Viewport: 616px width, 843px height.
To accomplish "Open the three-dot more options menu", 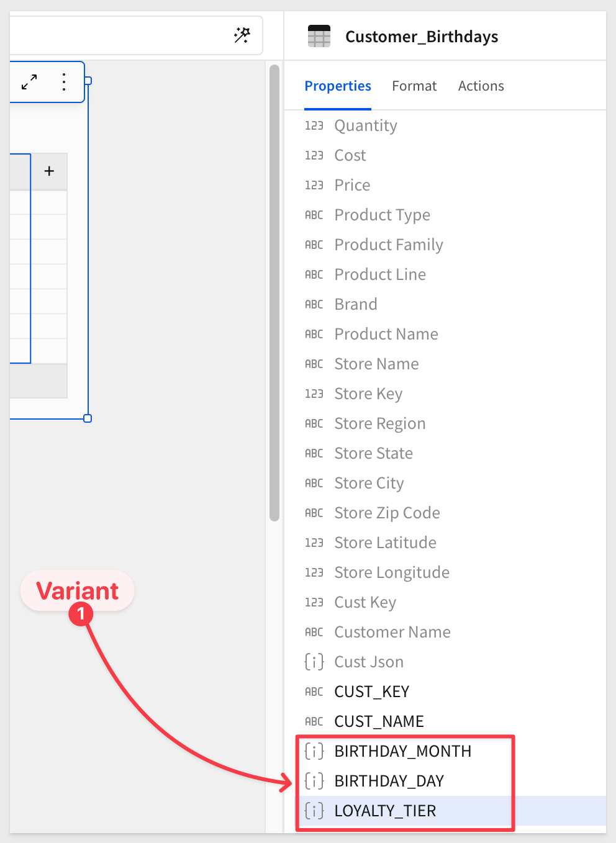I will click(64, 82).
